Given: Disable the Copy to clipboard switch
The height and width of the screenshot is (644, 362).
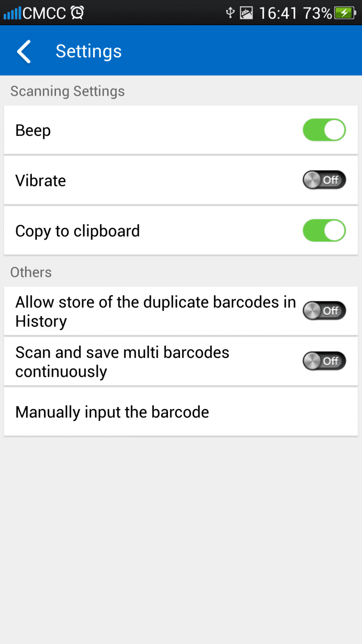Looking at the screenshot, I should pos(324,230).
